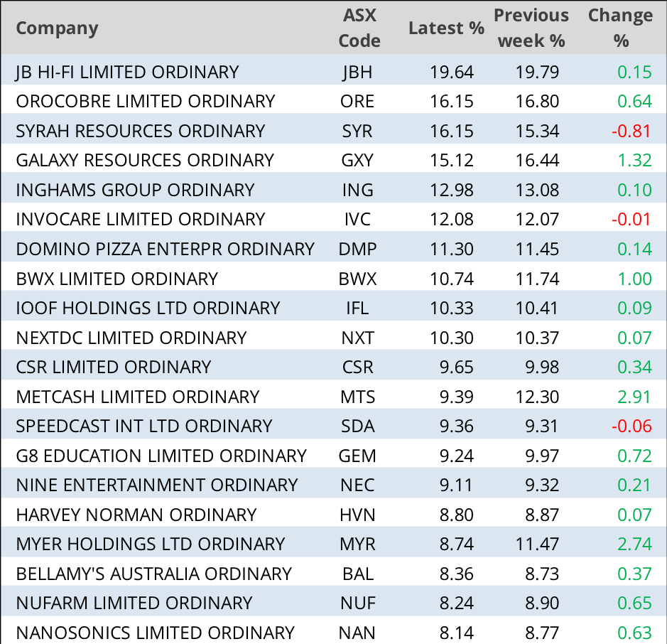The width and height of the screenshot is (667, 644).
Task: Click MYER HOLDINGS LTD ORDINARY name
Action: pyautogui.click(x=151, y=544)
